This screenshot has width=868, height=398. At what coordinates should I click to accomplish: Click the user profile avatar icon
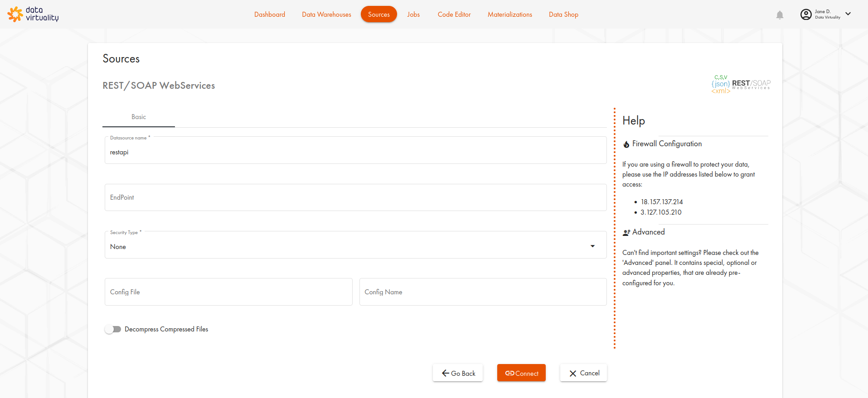coord(805,14)
